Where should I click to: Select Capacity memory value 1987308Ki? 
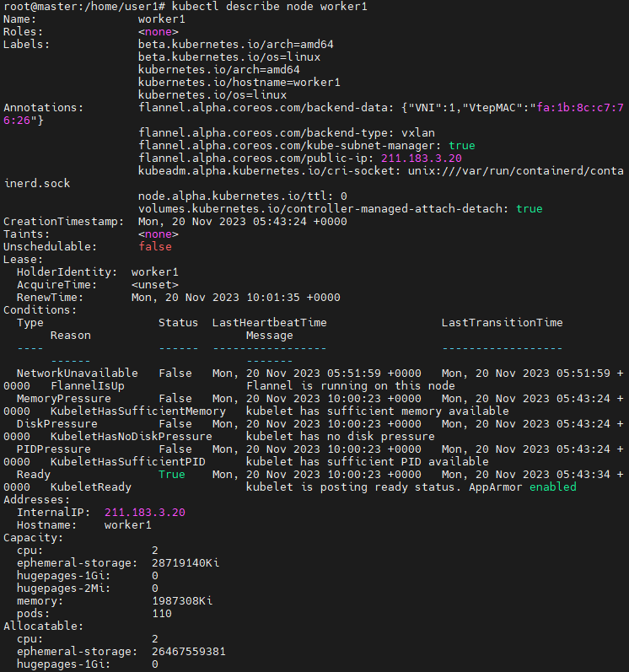(x=181, y=601)
